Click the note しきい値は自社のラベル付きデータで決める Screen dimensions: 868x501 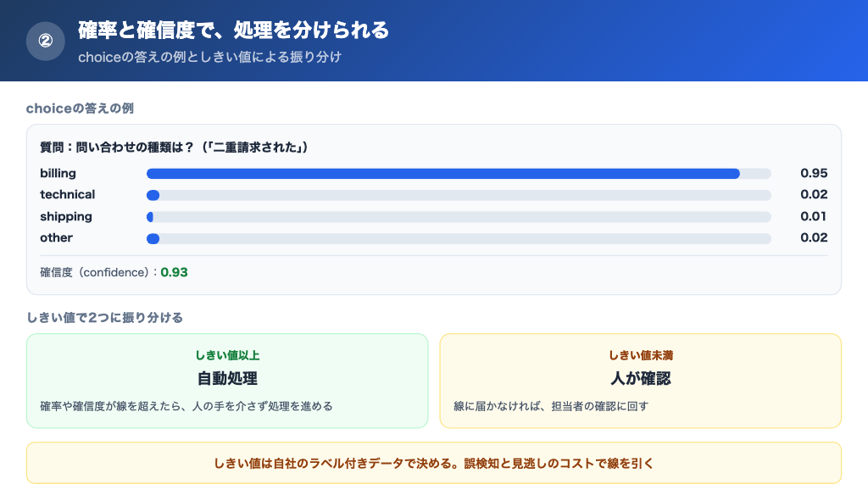coord(336,464)
